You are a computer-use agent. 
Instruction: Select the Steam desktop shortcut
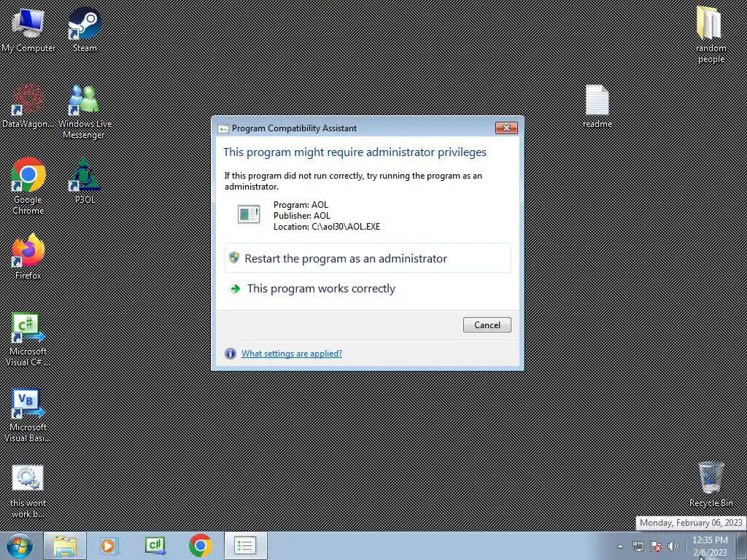pyautogui.click(x=85, y=29)
